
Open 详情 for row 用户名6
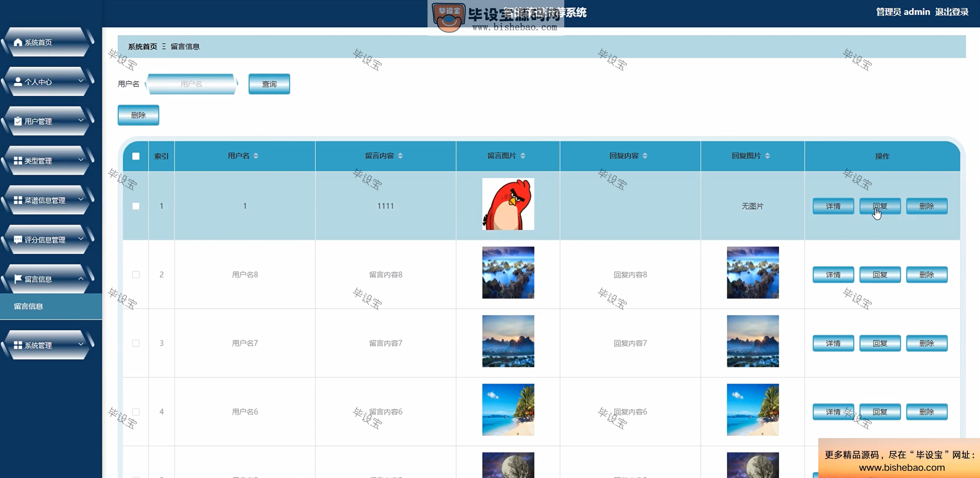click(833, 411)
